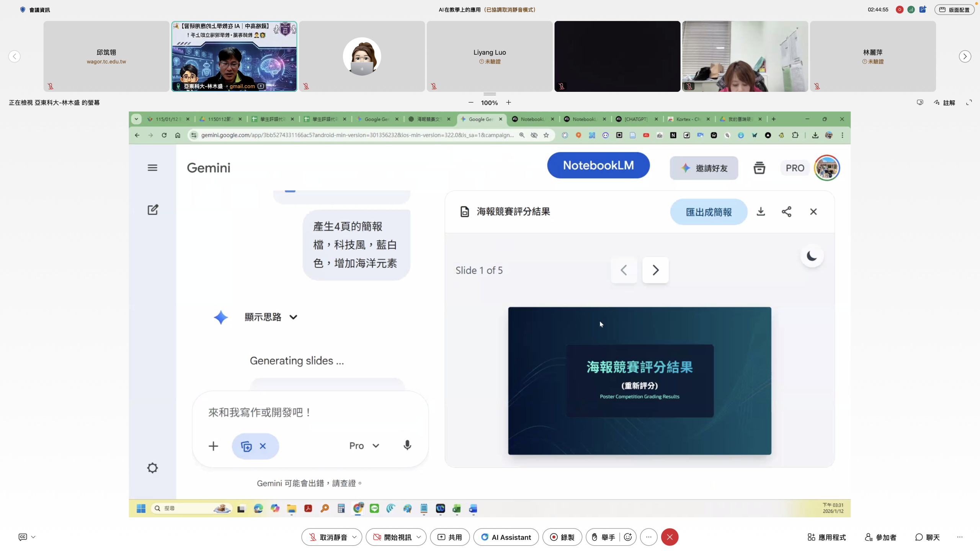
Task: Expand 顯示思路 thinking dropdown
Action: click(x=293, y=317)
